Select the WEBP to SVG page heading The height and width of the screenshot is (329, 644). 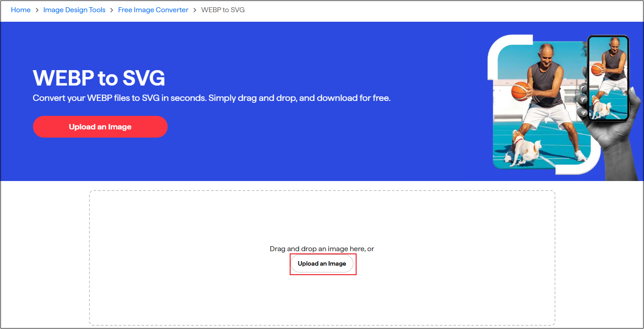(x=99, y=78)
